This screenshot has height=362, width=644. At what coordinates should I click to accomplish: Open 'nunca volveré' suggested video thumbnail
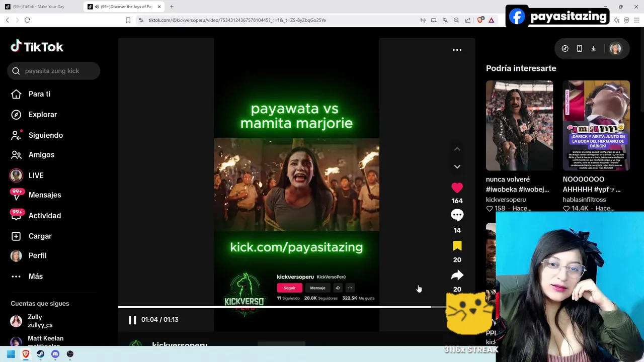coord(519,126)
